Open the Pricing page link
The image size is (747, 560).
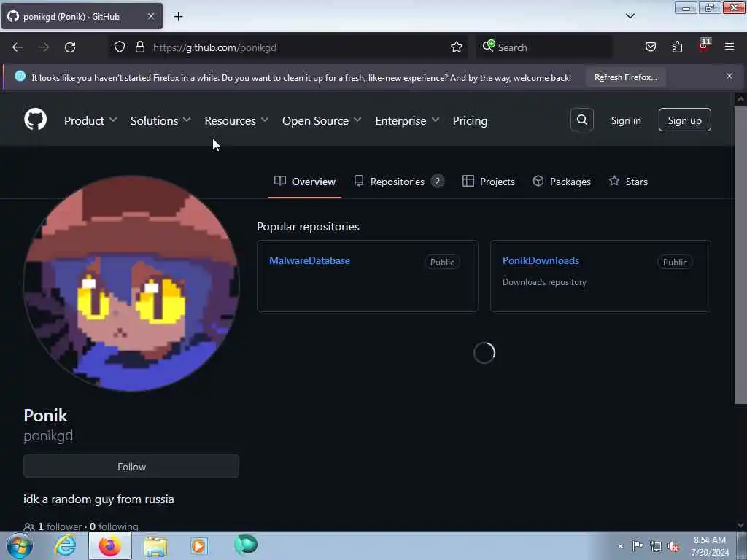pyautogui.click(x=471, y=120)
